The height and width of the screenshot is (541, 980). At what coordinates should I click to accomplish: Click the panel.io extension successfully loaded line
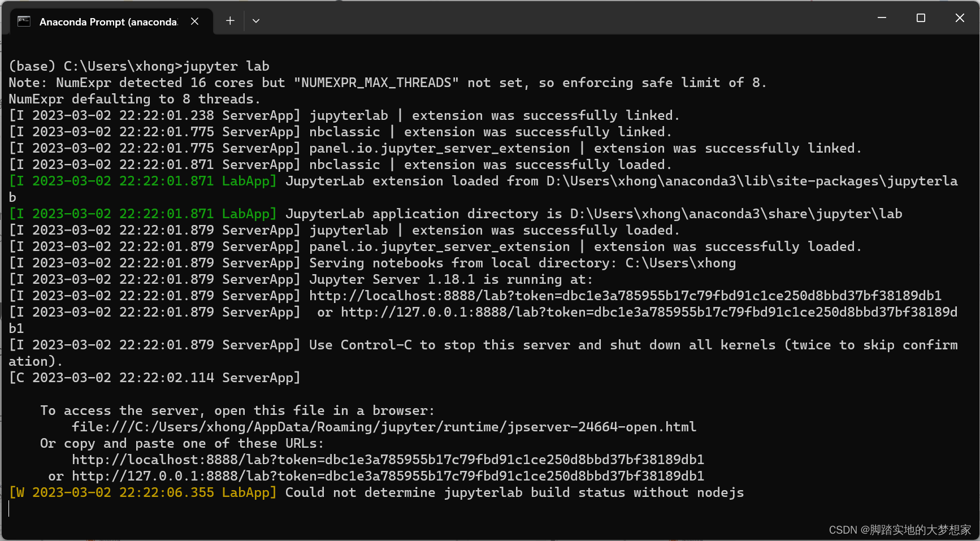click(435, 246)
